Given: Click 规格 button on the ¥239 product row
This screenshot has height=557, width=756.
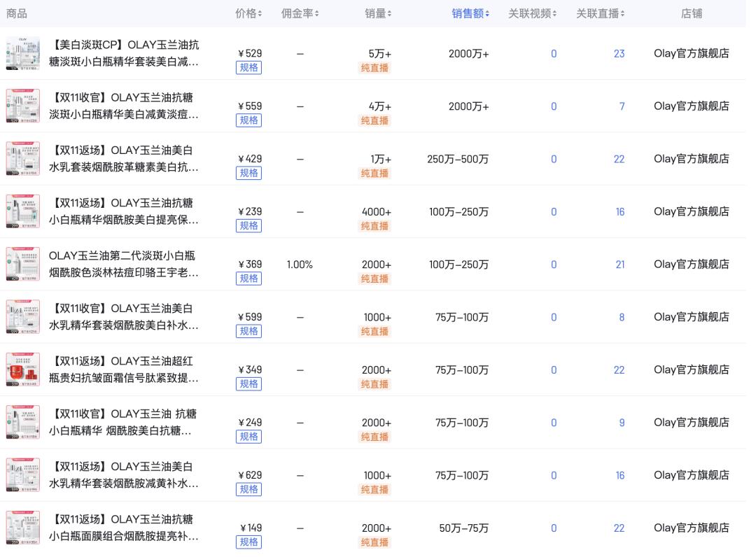Looking at the screenshot, I should [248, 225].
